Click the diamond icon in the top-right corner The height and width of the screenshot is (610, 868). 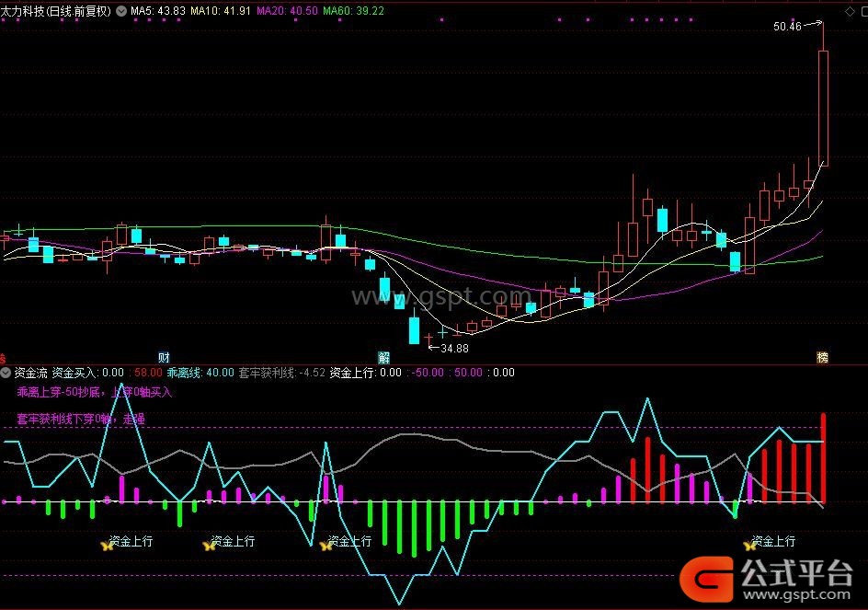pyautogui.click(x=848, y=10)
